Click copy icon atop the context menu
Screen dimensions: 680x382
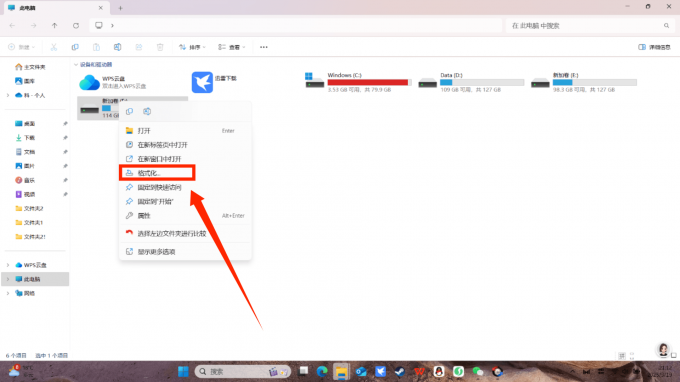(x=129, y=111)
